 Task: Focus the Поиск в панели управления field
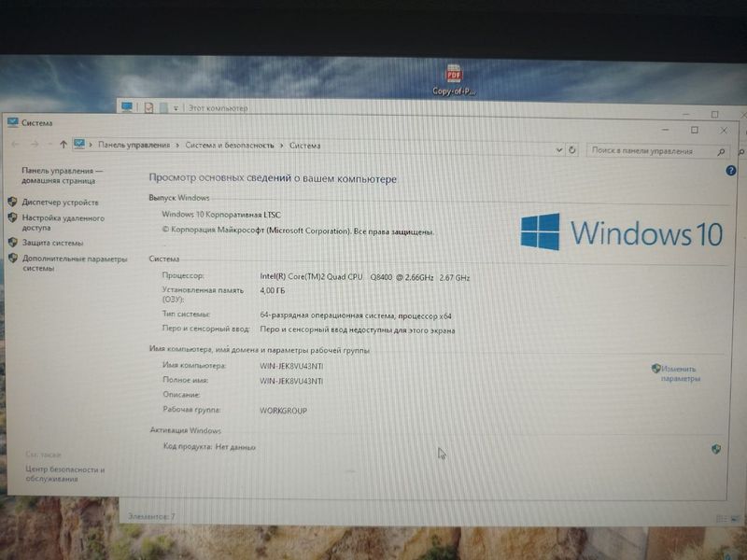[651, 151]
